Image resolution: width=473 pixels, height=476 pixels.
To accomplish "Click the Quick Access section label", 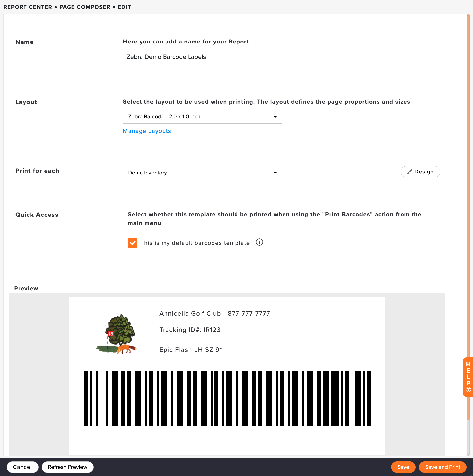I will (x=37, y=215).
